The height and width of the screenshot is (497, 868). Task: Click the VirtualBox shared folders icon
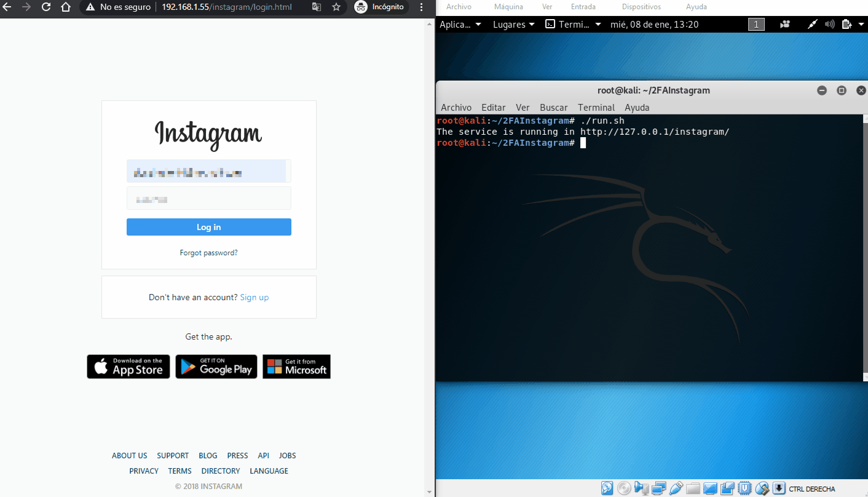coord(693,489)
